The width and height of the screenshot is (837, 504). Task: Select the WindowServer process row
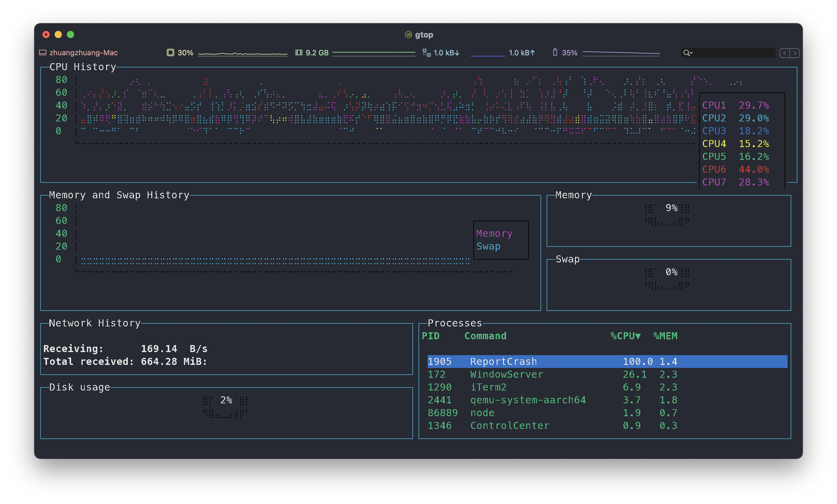607,374
